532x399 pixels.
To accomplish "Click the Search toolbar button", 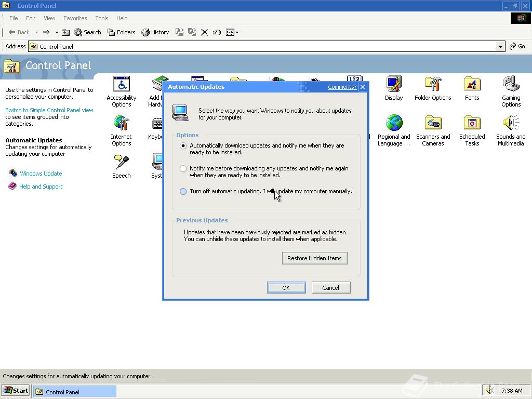I will coord(87,32).
